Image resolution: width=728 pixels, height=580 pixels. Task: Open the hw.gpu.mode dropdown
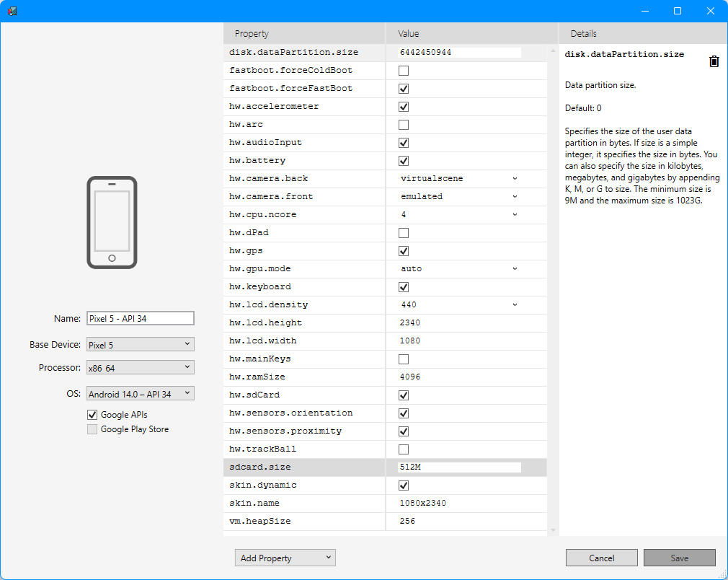coord(514,268)
